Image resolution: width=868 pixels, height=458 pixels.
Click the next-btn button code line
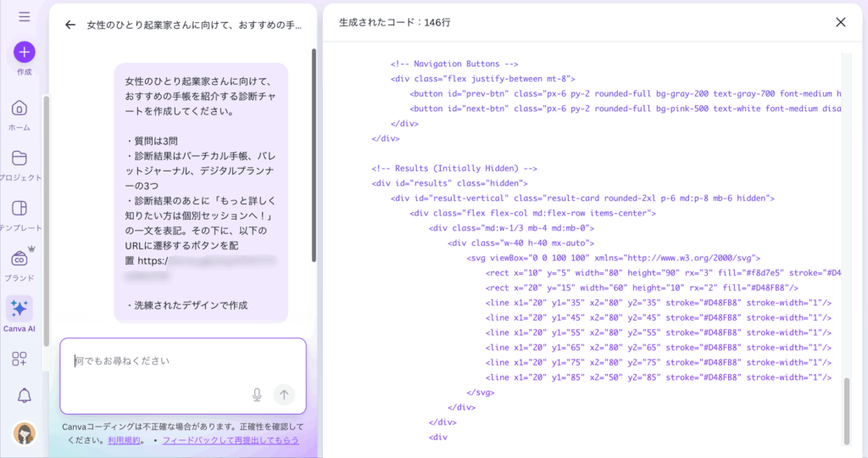coord(626,109)
